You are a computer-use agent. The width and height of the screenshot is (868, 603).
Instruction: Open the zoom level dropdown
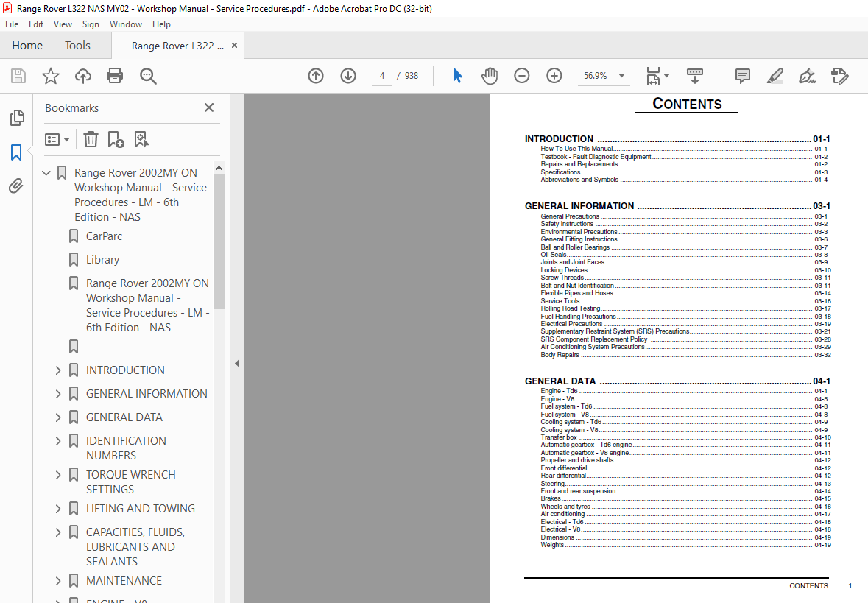point(621,76)
